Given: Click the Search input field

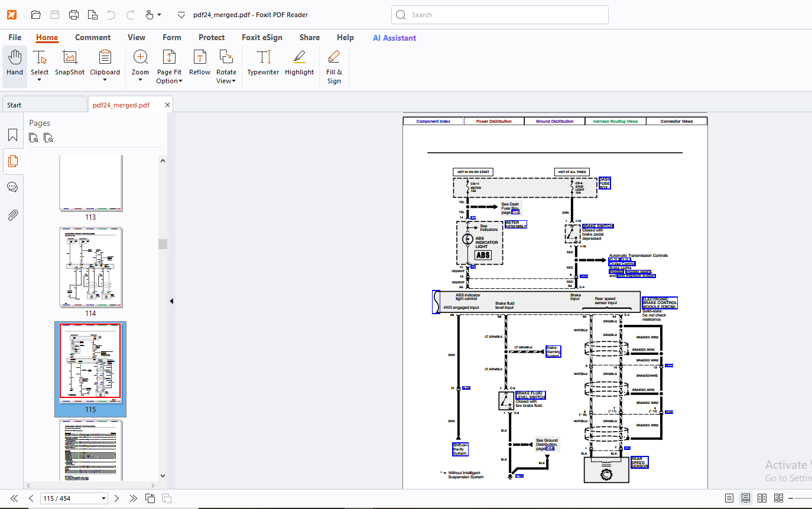Looking at the screenshot, I should point(500,15).
